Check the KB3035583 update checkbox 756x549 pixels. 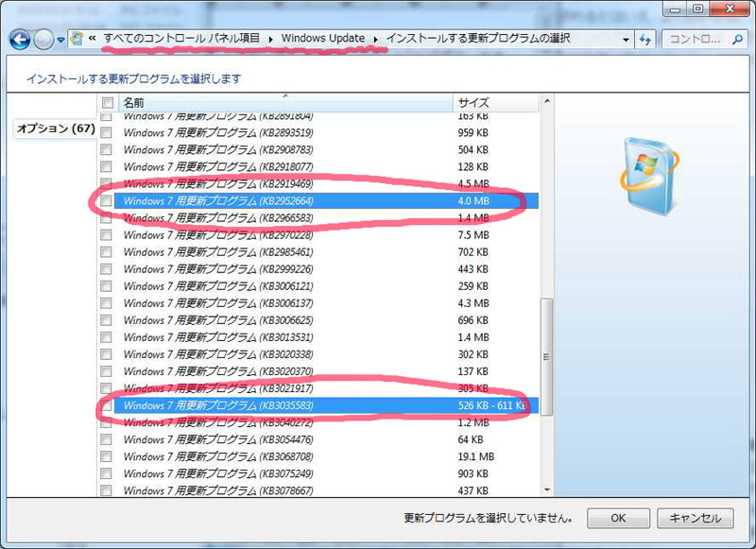(107, 405)
